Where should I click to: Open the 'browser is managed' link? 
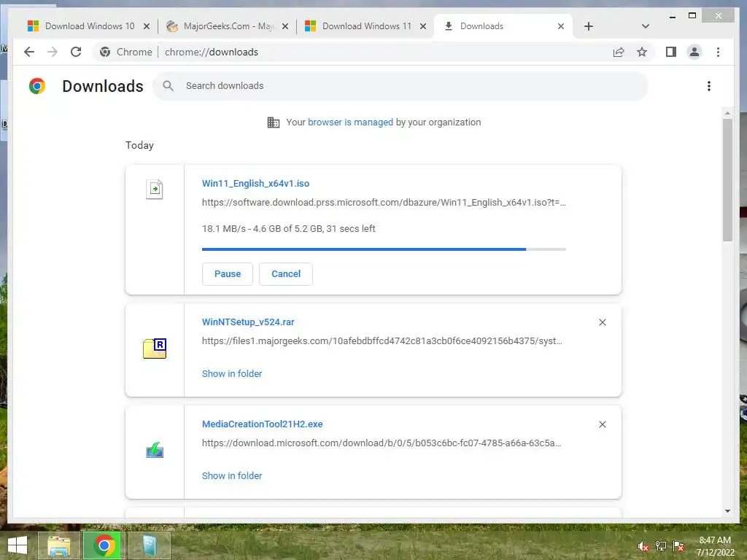point(350,122)
